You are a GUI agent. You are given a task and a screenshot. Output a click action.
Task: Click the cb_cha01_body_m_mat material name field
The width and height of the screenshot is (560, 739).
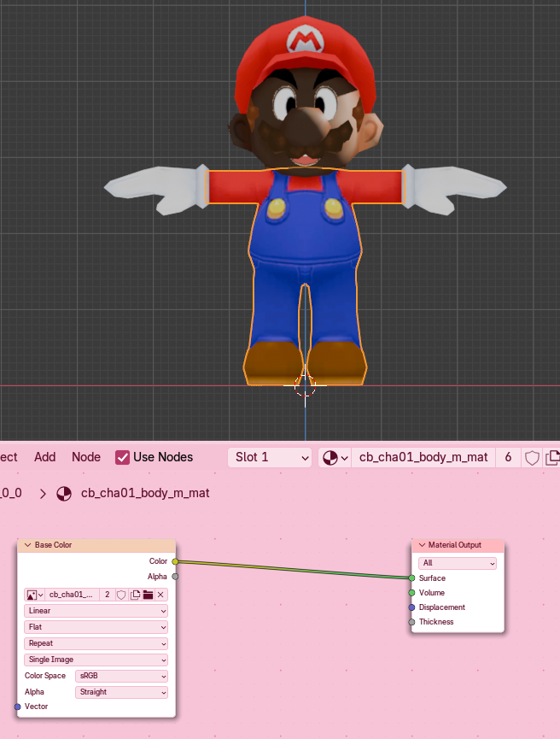pyautogui.click(x=423, y=457)
